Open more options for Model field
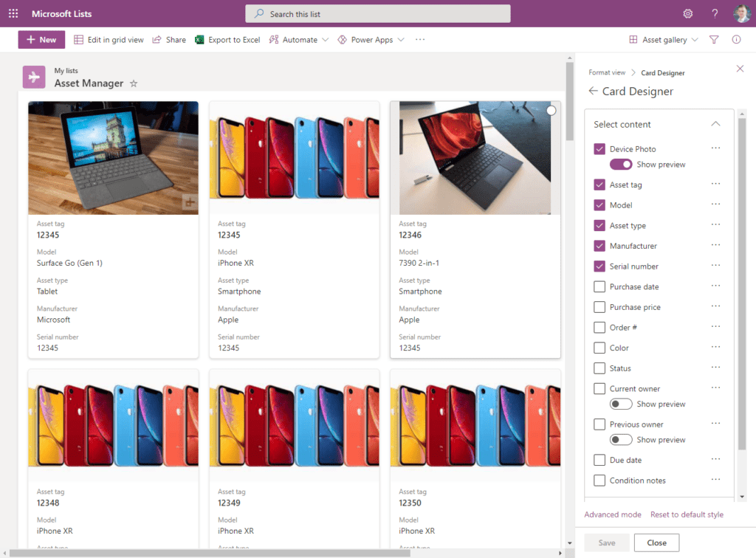756x558 pixels. pos(715,204)
